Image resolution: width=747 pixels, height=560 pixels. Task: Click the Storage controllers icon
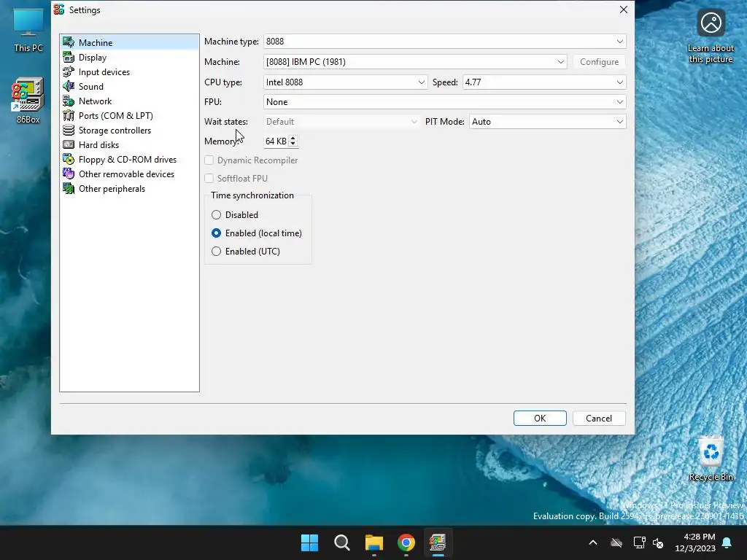(69, 130)
